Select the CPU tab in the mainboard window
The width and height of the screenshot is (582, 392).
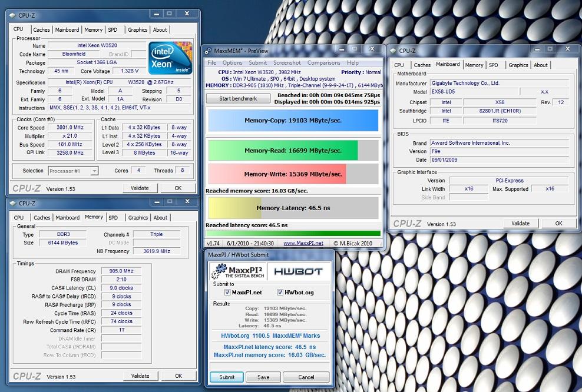pos(399,65)
